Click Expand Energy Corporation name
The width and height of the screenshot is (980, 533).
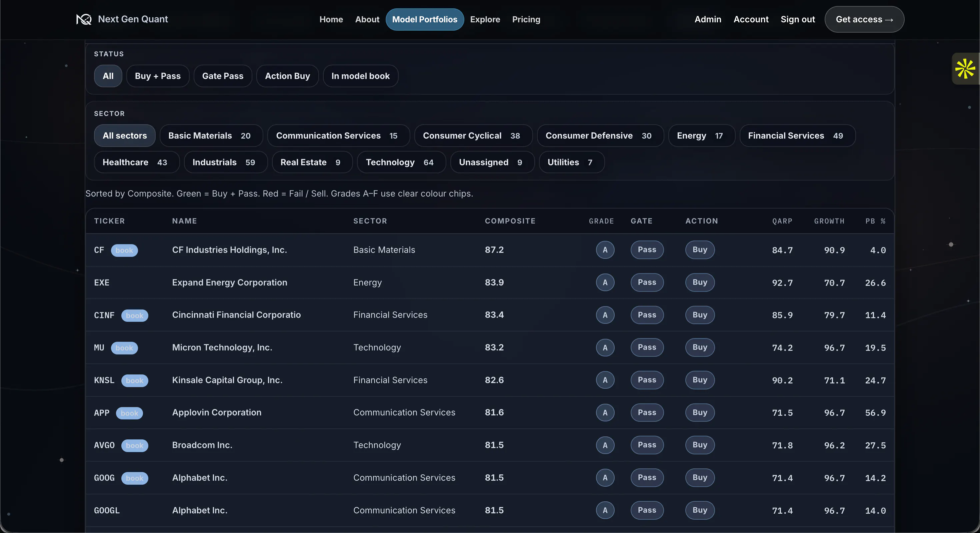click(229, 282)
